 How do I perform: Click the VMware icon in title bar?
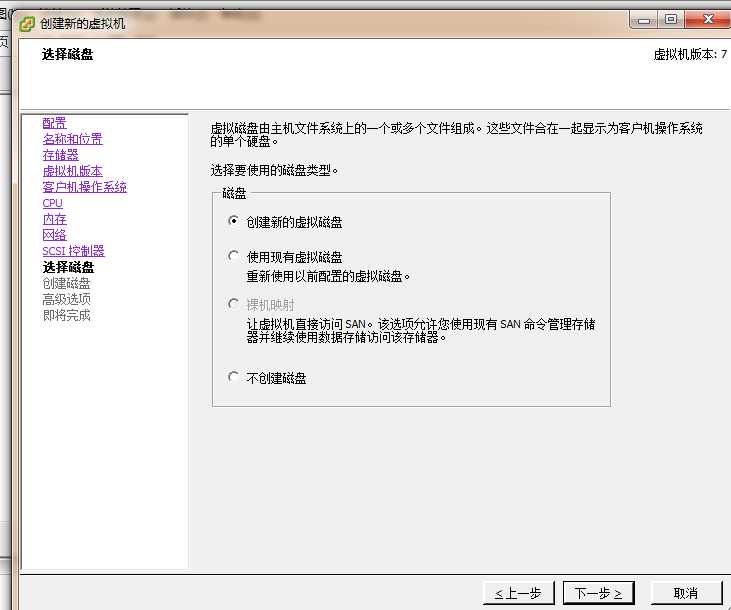coord(27,23)
